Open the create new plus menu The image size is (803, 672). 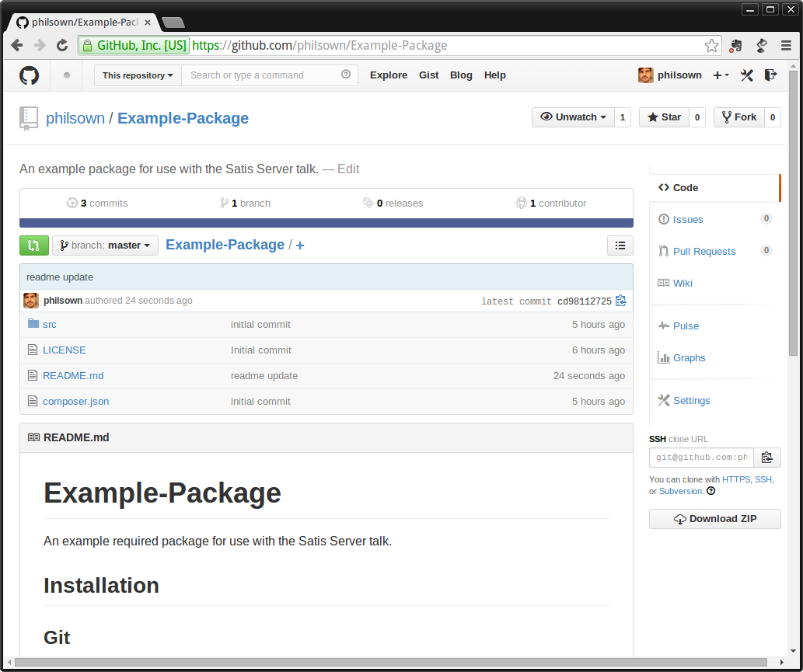[x=721, y=75]
